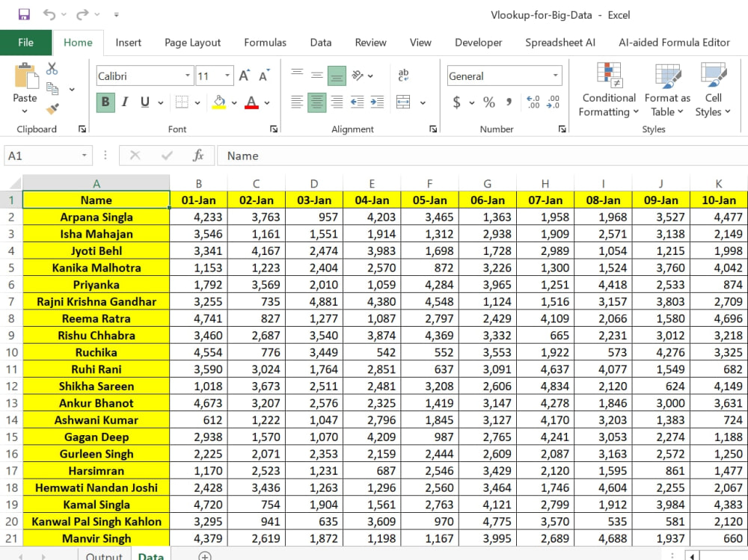Viewport: 748px width, 560px height.
Task: Add a new sheet with plus button
Action: [x=205, y=556]
